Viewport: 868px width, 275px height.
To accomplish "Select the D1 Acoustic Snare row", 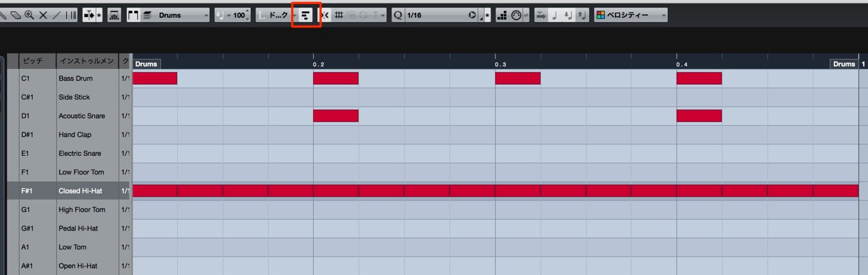I will tap(68, 116).
